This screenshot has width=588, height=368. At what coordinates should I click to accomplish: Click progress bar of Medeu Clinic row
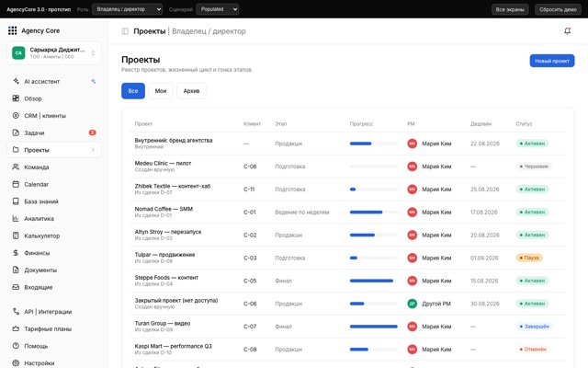click(374, 167)
